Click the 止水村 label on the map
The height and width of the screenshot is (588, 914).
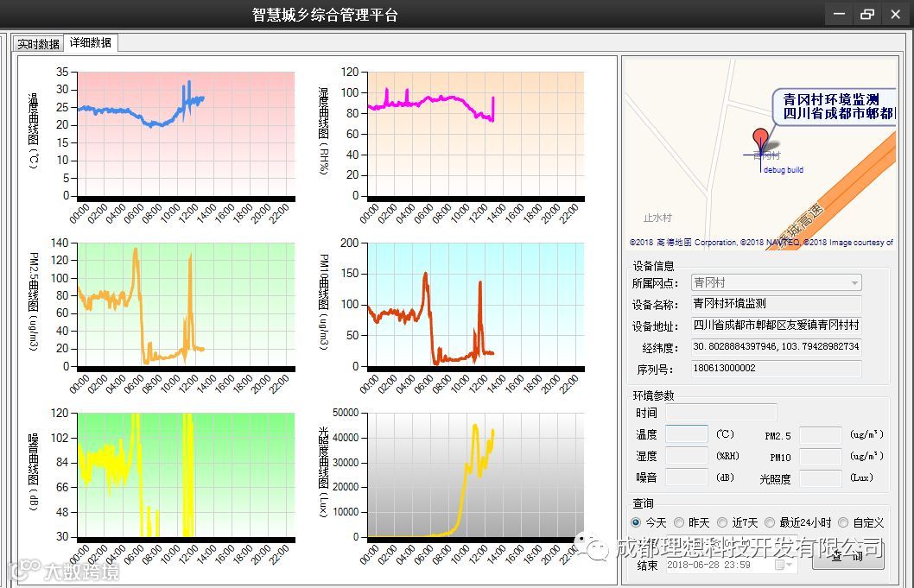tap(657, 218)
